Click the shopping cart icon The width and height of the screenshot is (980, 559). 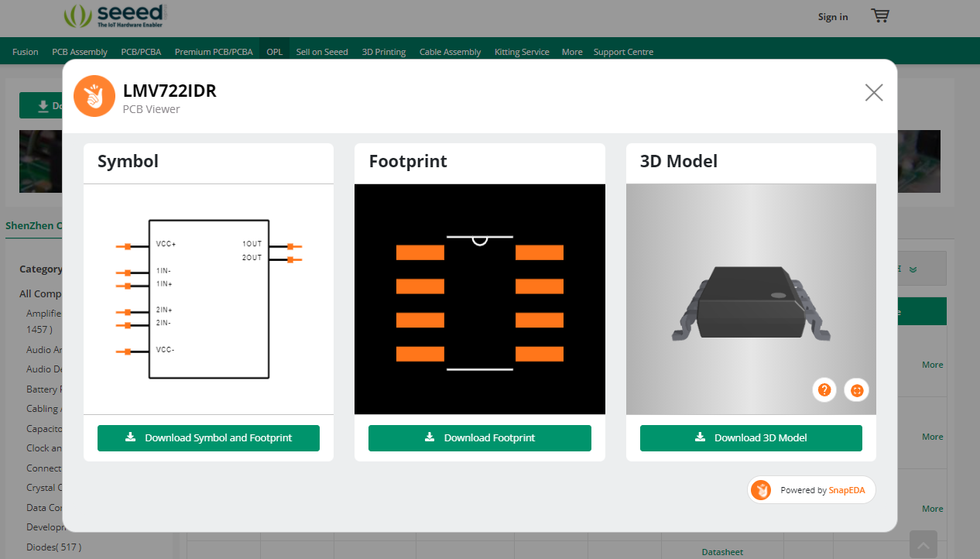point(879,15)
